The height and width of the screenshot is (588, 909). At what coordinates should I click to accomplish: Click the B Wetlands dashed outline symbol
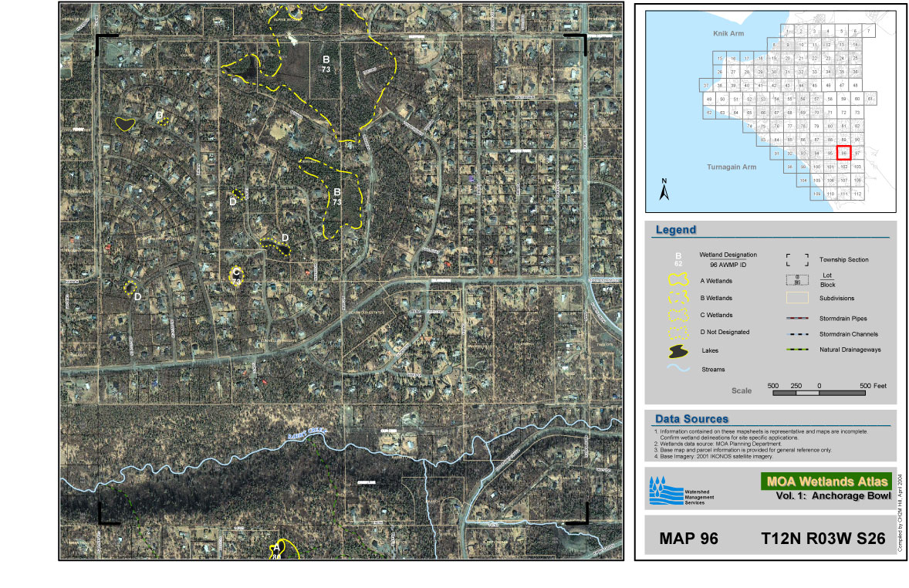(x=678, y=299)
